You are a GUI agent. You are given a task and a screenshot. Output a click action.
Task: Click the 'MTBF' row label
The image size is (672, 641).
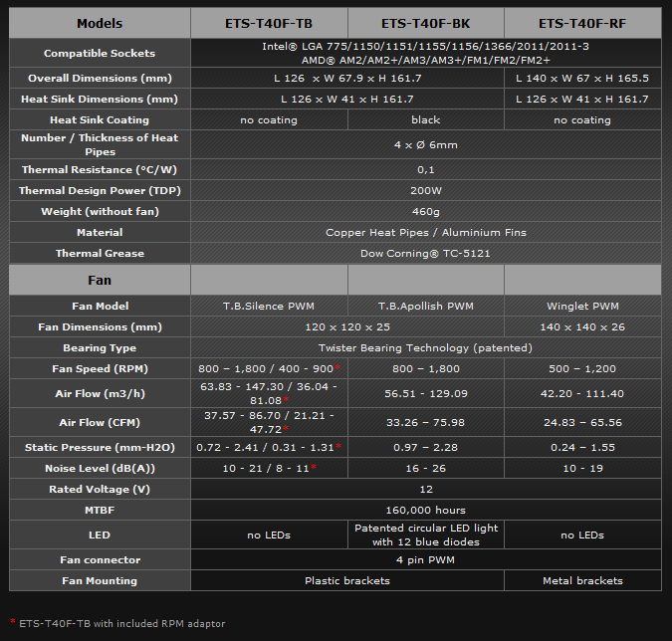[x=100, y=510]
